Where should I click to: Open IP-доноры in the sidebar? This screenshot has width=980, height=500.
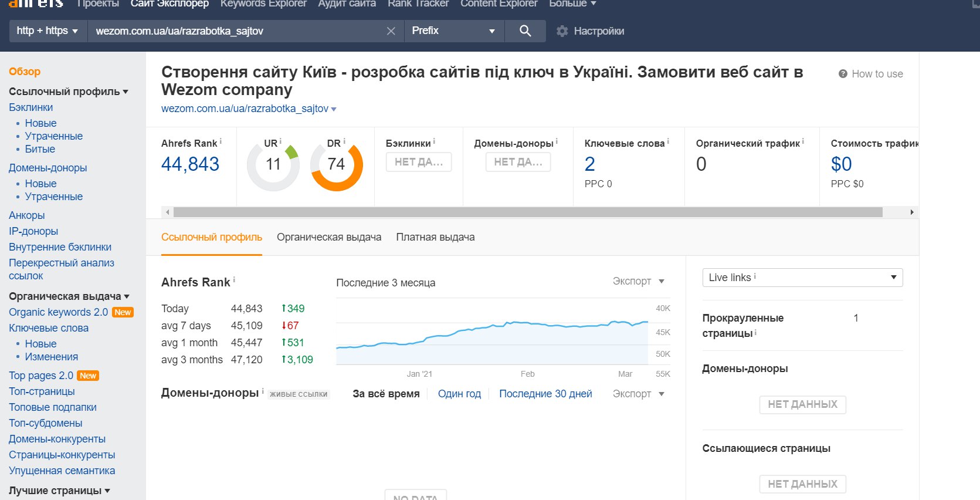tap(33, 231)
